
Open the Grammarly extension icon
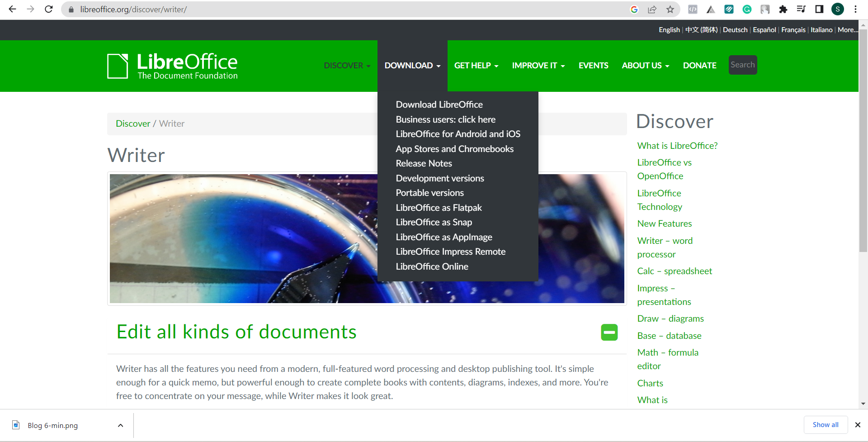pos(747,9)
